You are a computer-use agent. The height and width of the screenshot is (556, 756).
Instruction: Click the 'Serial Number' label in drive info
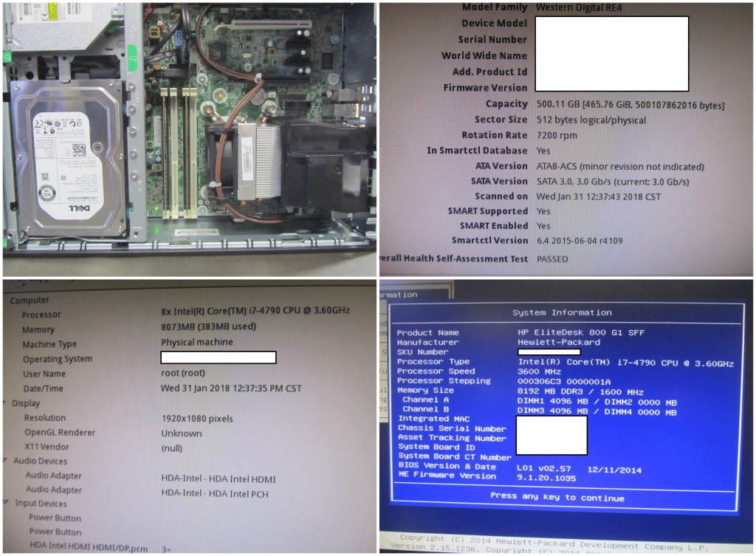click(492, 40)
